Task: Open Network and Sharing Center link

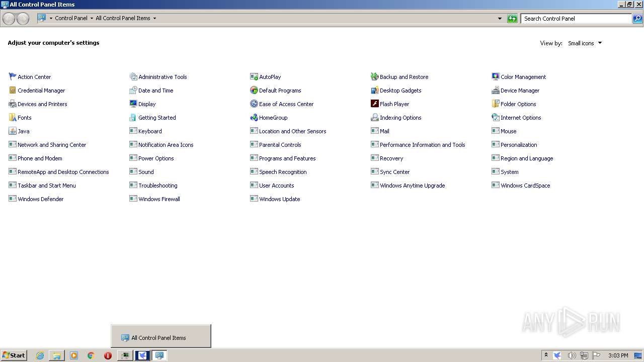Action: point(52,145)
